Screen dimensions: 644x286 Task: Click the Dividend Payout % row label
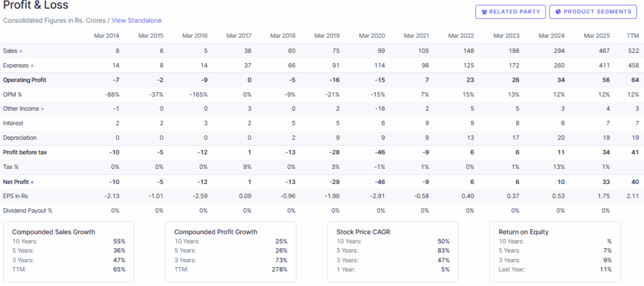(x=27, y=210)
